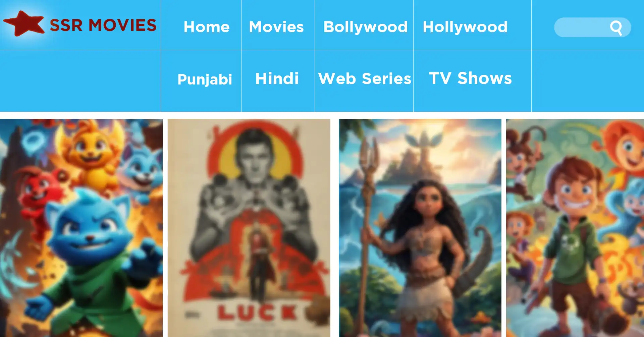Go to the Home menu item

(x=207, y=27)
